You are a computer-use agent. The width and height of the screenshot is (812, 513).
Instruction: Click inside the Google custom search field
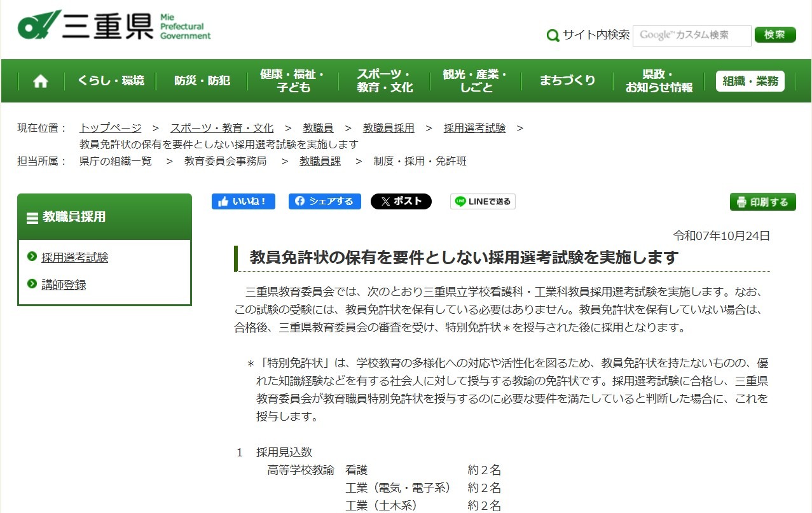(x=691, y=36)
